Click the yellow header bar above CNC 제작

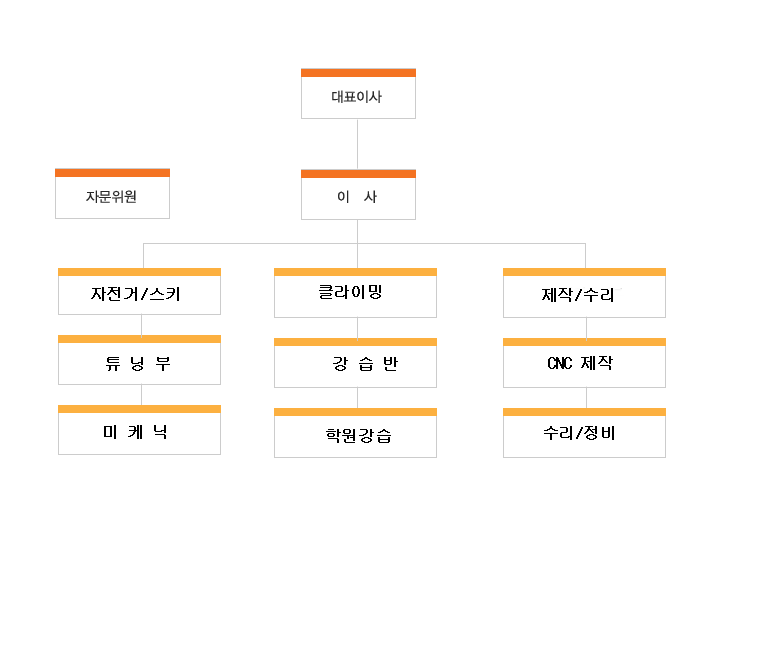click(x=584, y=342)
